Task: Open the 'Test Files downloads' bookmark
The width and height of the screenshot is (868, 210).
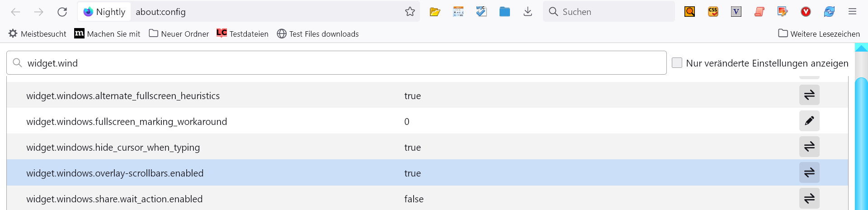Action: click(318, 34)
